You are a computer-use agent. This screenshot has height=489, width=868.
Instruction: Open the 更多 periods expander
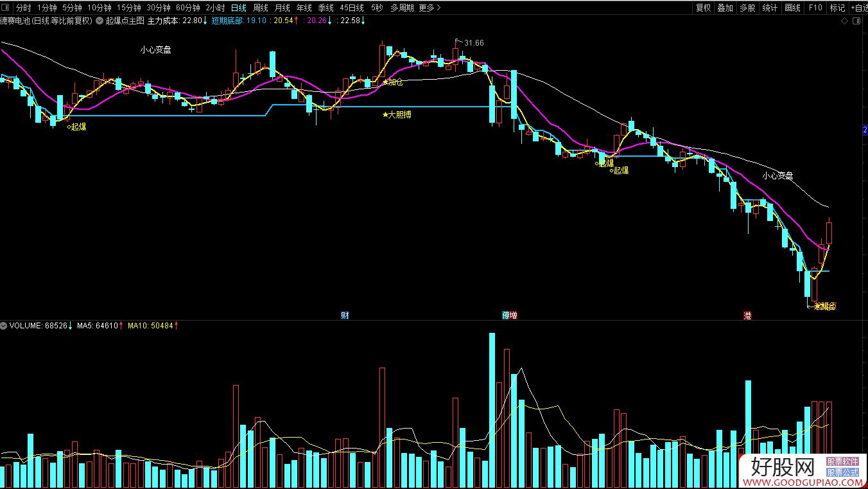[430, 8]
